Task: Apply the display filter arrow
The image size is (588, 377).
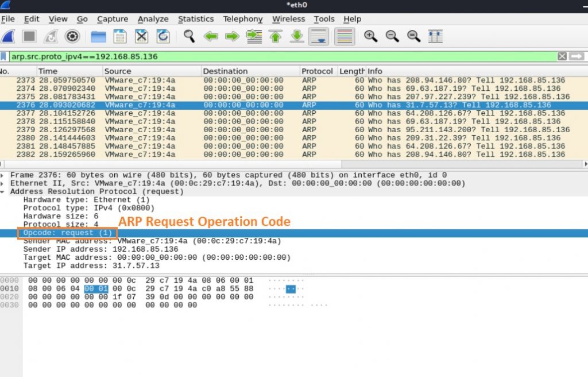Action: click(577, 56)
